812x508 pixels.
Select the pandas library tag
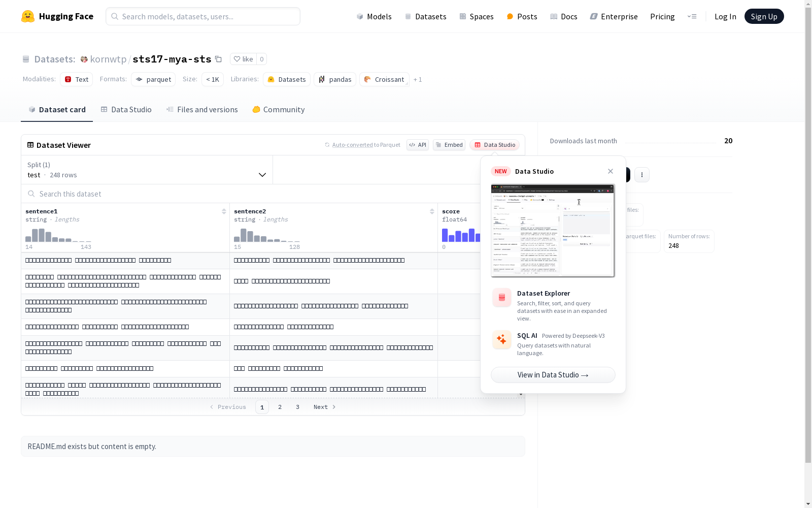point(335,79)
